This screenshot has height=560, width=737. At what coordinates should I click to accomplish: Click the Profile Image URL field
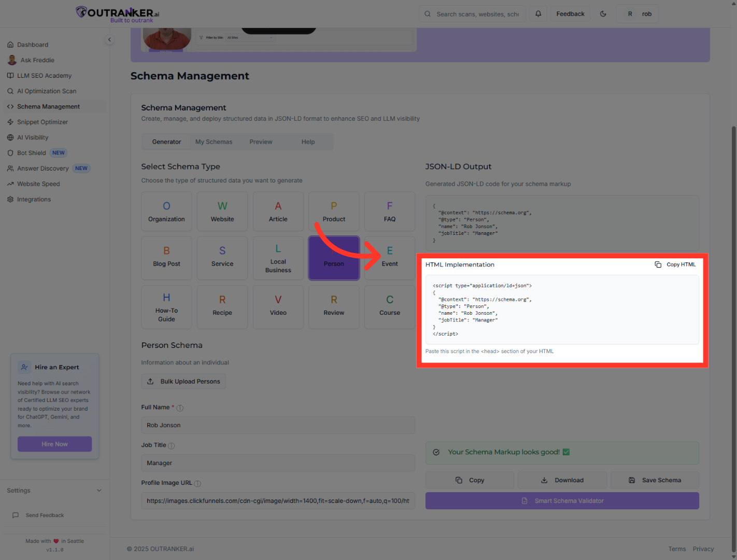point(278,501)
